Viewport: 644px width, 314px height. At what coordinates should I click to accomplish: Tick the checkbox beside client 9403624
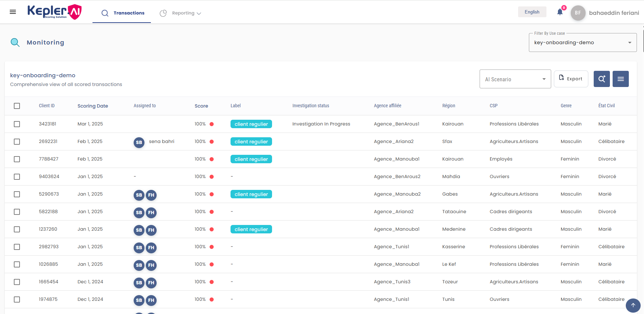point(17,176)
